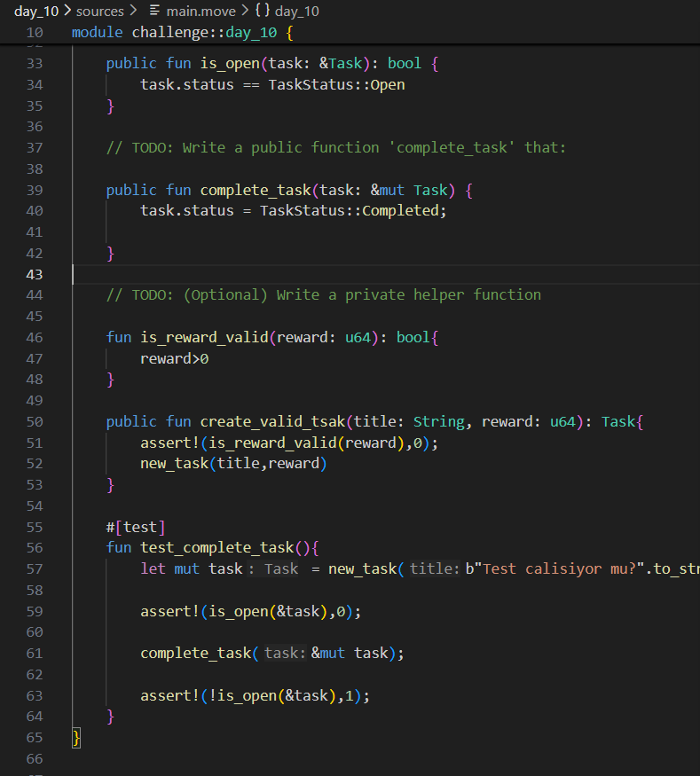Click the reward>0 expression on line 47
700x776 pixels.
[174, 359]
